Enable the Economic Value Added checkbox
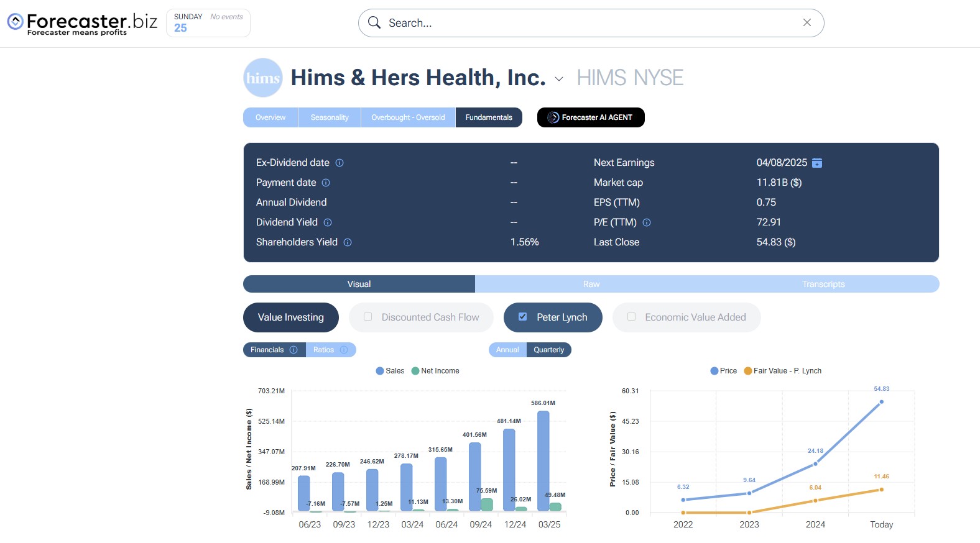 632,317
